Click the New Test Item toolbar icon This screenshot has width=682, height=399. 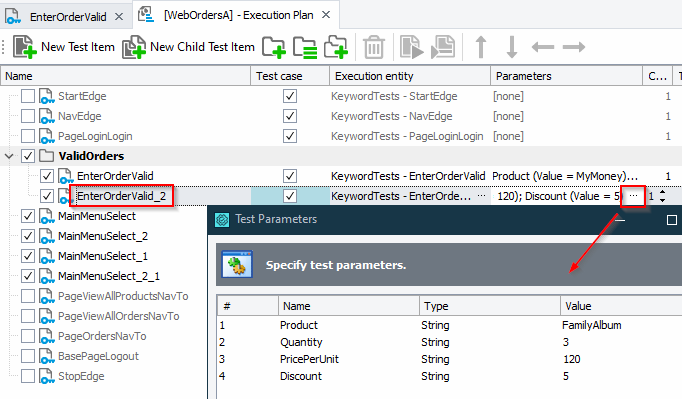(24, 47)
